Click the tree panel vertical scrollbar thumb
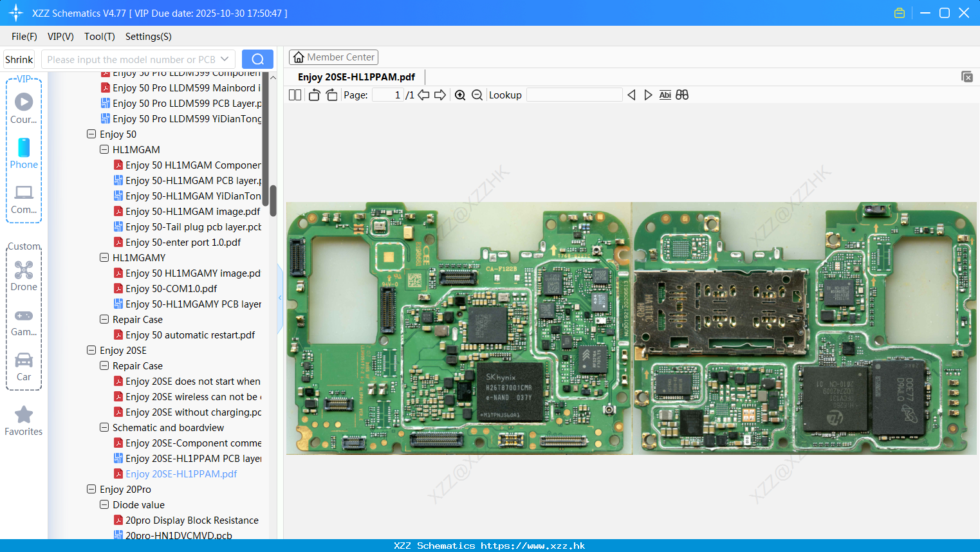This screenshot has height=552, width=980. click(273, 201)
